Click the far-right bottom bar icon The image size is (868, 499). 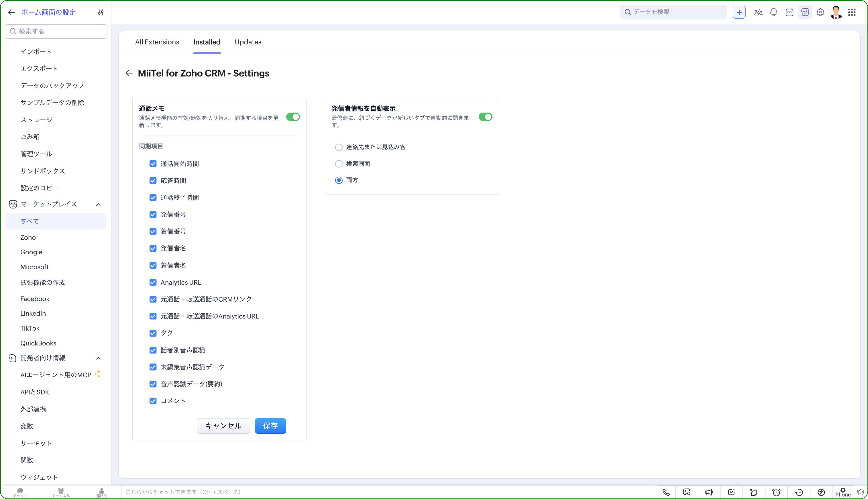click(x=861, y=492)
